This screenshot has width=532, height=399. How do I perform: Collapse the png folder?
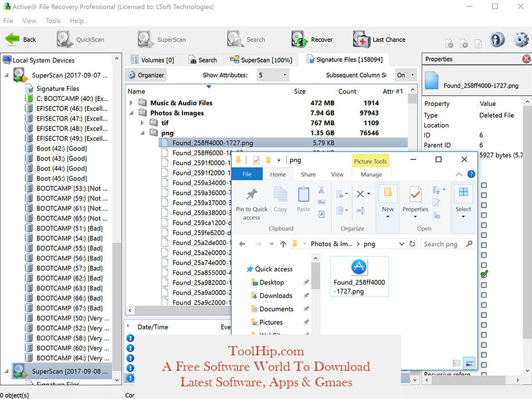click(x=142, y=133)
